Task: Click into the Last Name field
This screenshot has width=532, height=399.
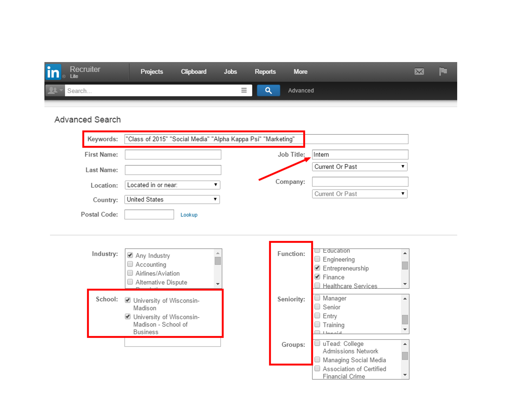Action: point(173,170)
